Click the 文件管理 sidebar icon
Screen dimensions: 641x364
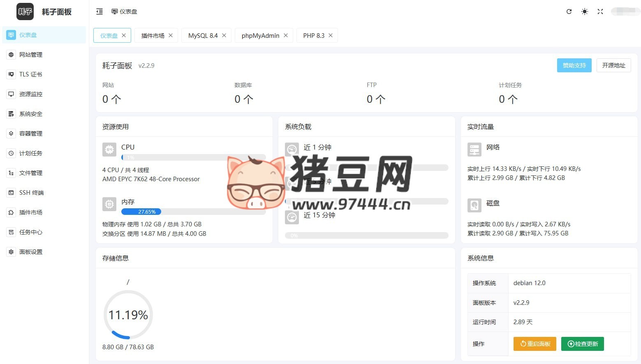coord(11,173)
